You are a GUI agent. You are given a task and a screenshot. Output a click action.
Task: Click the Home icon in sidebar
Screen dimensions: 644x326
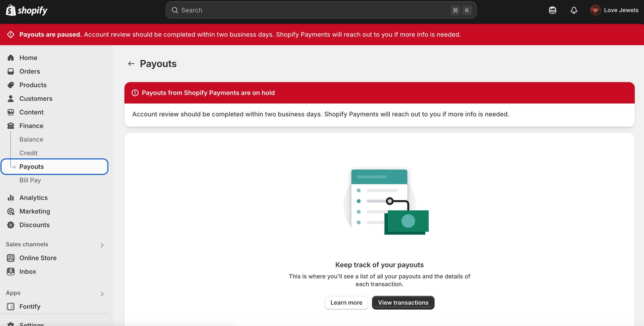click(11, 58)
